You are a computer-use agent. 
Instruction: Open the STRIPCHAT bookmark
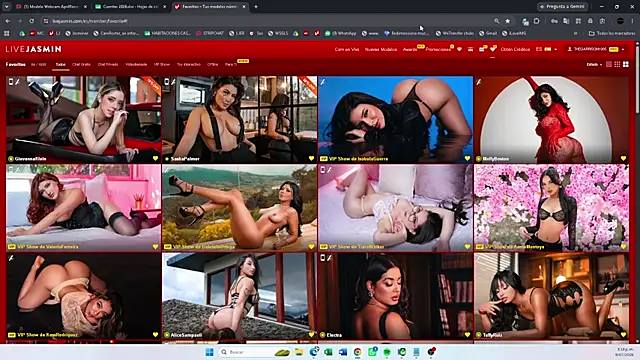(x=210, y=33)
